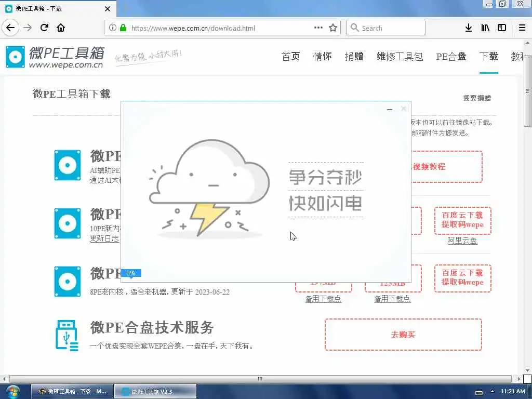The image size is (532, 399).
Task: Open the taskbar keyboard tray icon
Action: [x=479, y=392]
